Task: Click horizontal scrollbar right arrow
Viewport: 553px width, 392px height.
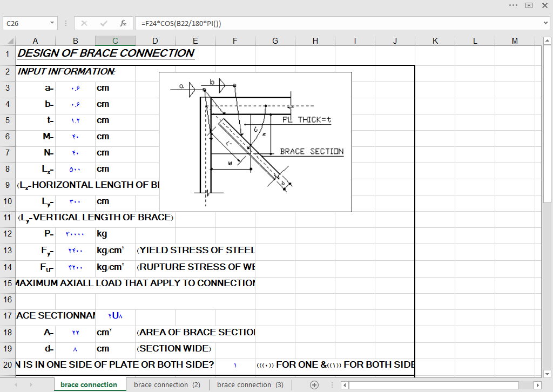Action: [537, 385]
